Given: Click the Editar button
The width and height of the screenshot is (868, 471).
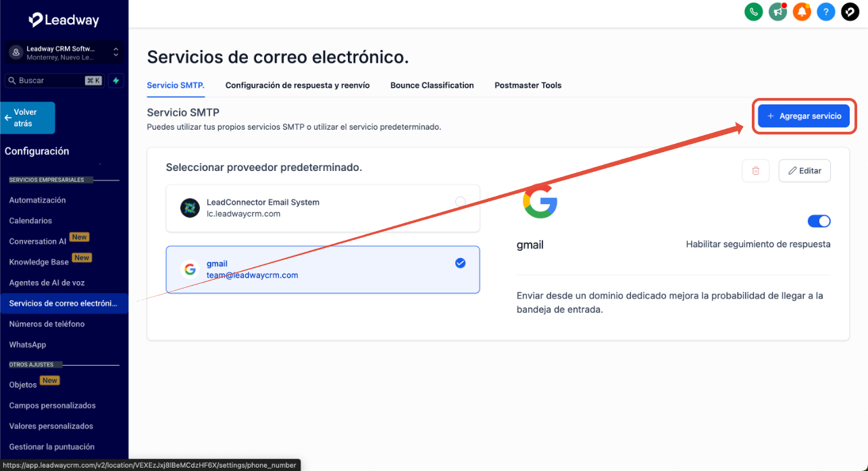Looking at the screenshot, I should [805, 171].
